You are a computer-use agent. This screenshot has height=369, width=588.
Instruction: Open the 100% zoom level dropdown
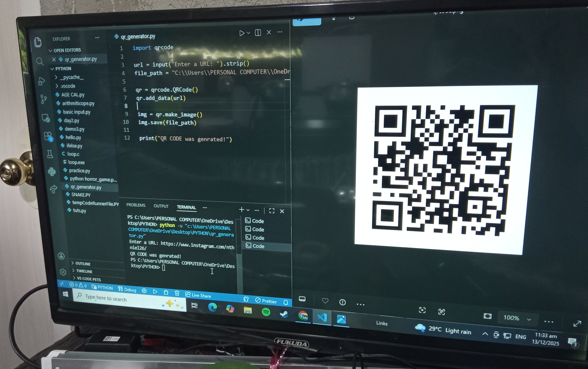click(517, 318)
